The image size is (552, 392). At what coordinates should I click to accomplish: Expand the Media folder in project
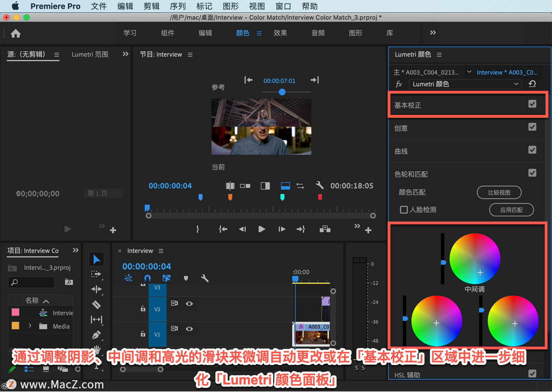pyautogui.click(x=30, y=326)
